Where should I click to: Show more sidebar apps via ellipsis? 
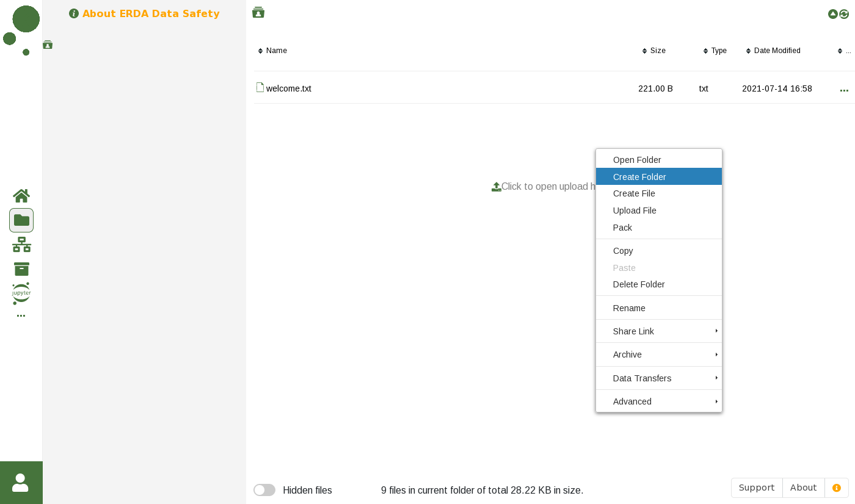(21, 315)
